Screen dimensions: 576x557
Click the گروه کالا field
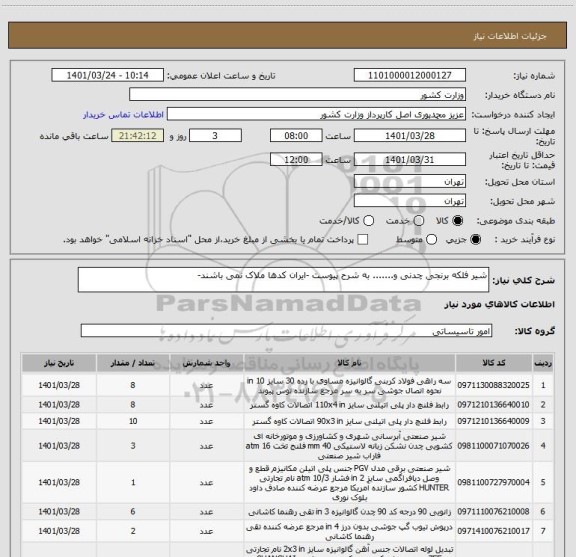point(286,331)
